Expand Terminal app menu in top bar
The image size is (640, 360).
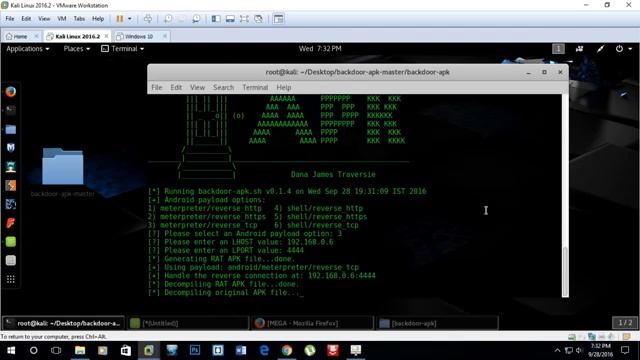pyautogui.click(x=122, y=49)
